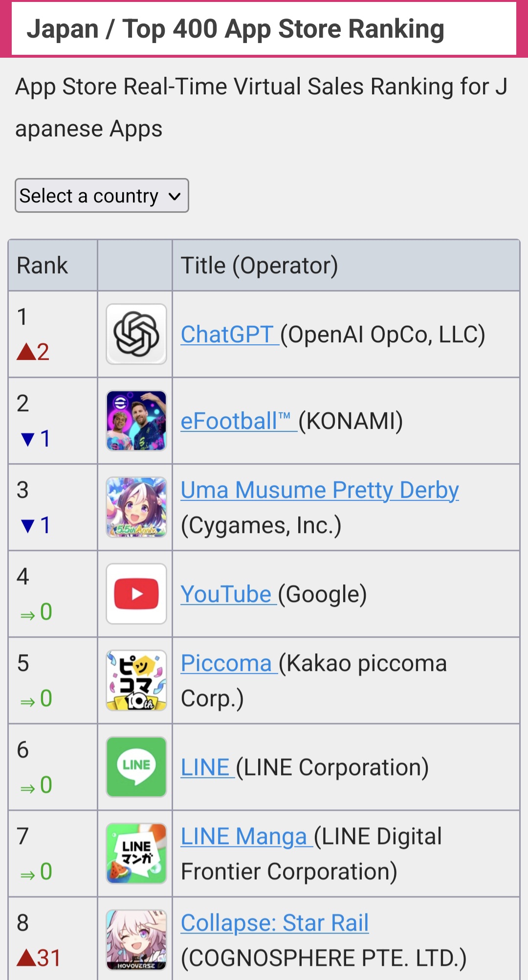Tap the YouTube app icon
Viewport: 528px width, 980px height.
136,594
